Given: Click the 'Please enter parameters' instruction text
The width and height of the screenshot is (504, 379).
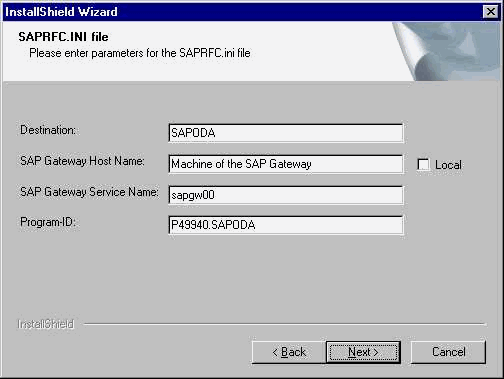Looking at the screenshot, I should pos(140,53).
